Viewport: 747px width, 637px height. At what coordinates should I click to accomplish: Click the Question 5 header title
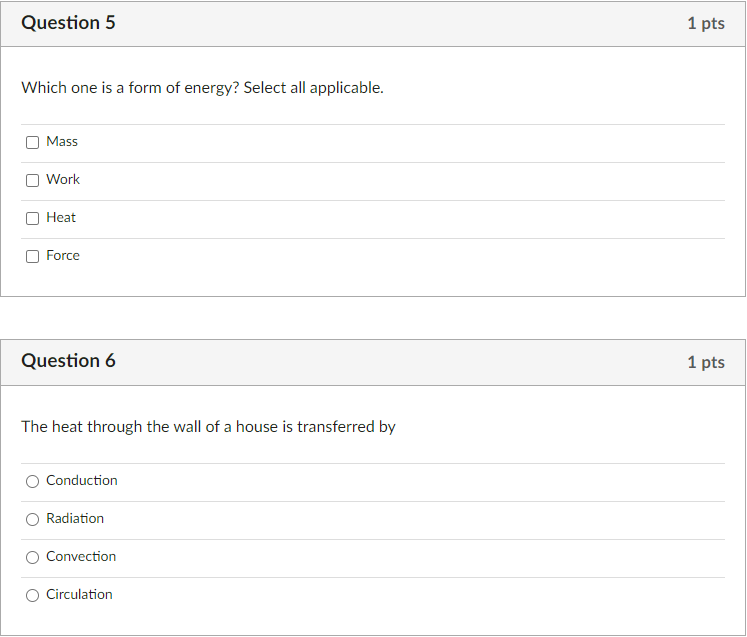[x=69, y=23]
